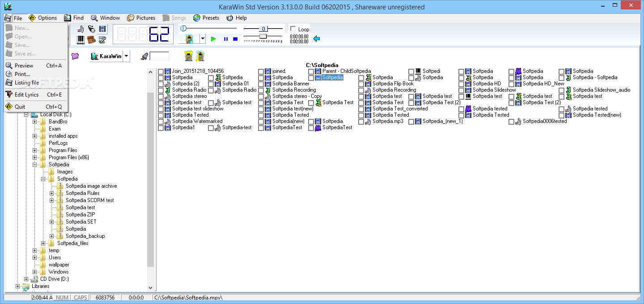
Task: Click the CD Drive (D:) disc icon
Action: [34, 279]
